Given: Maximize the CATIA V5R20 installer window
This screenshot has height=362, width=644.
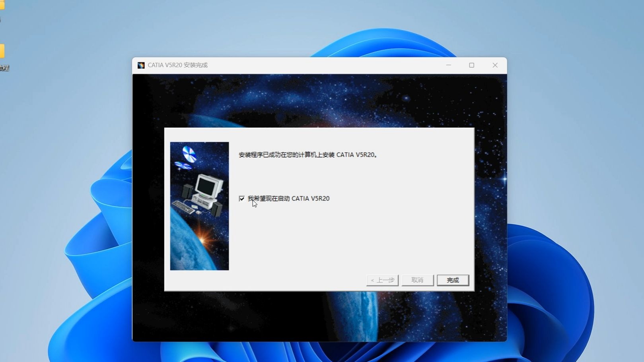Looking at the screenshot, I should pyautogui.click(x=472, y=65).
